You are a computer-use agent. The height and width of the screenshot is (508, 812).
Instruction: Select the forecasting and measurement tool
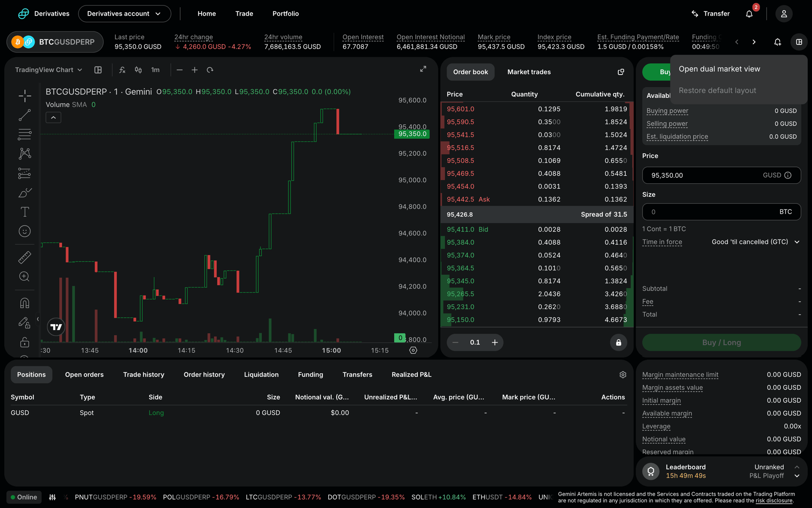coord(25,173)
